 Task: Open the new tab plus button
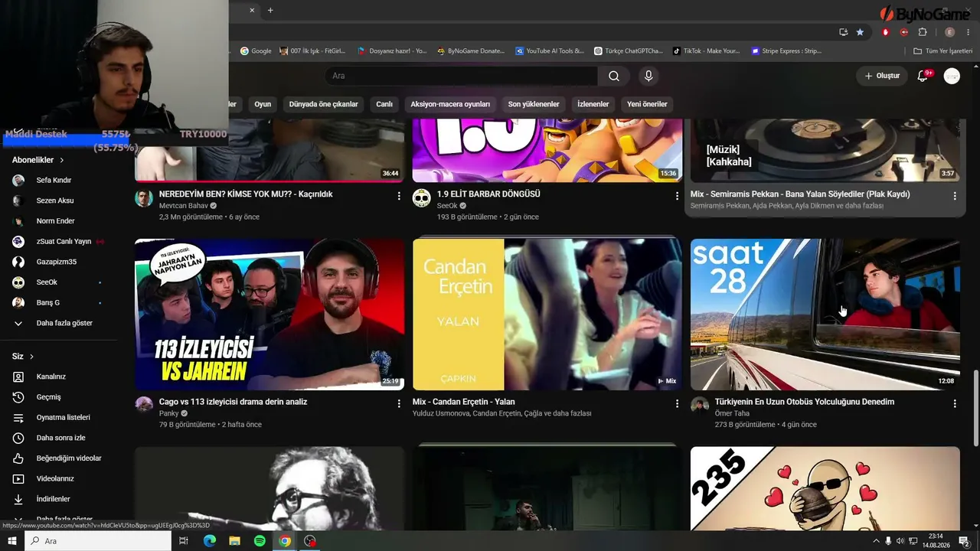[x=270, y=10]
